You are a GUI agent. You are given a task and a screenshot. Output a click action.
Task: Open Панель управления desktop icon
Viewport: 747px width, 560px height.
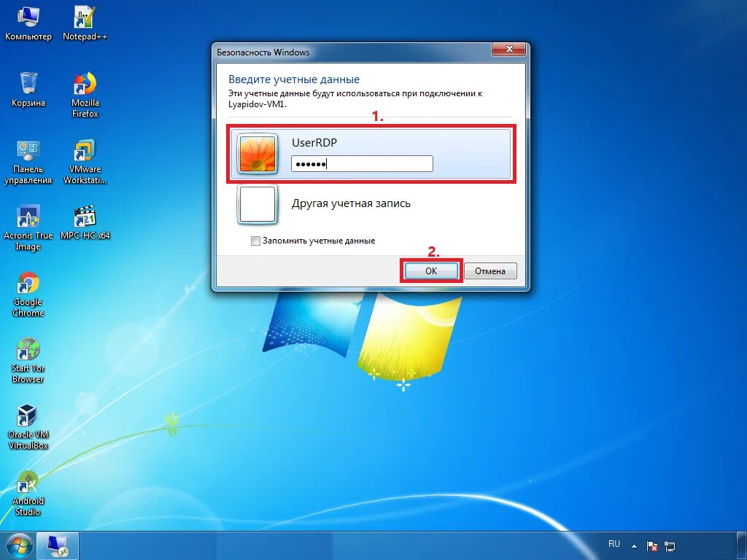click(28, 161)
